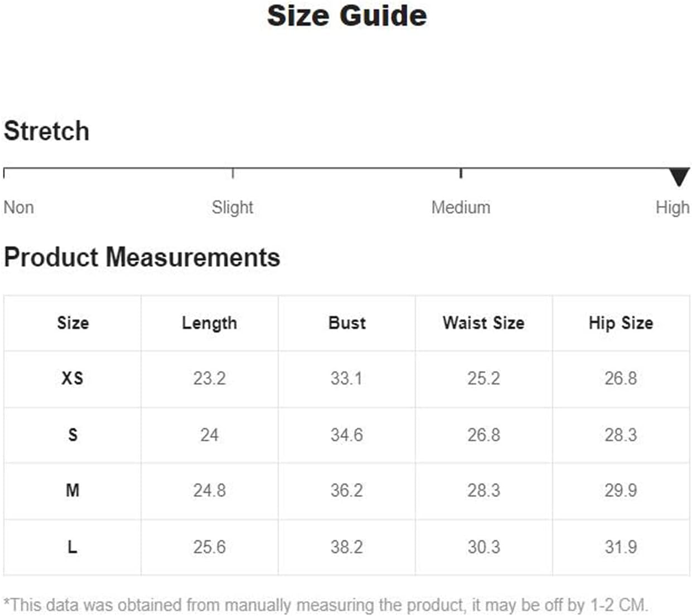The image size is (692, 616).
Task: Click the L size row label
Action: click(x=72, y=547)
